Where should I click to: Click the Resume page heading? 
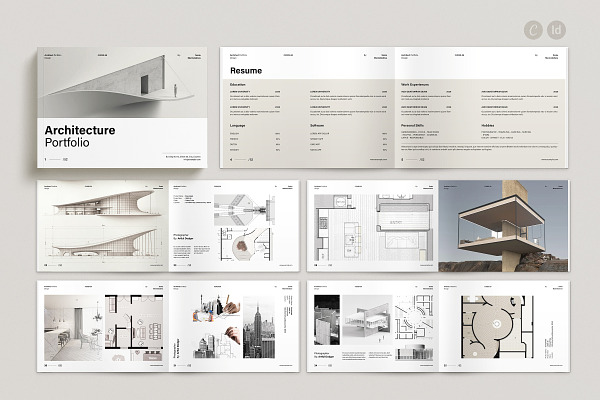pos(246,72)
